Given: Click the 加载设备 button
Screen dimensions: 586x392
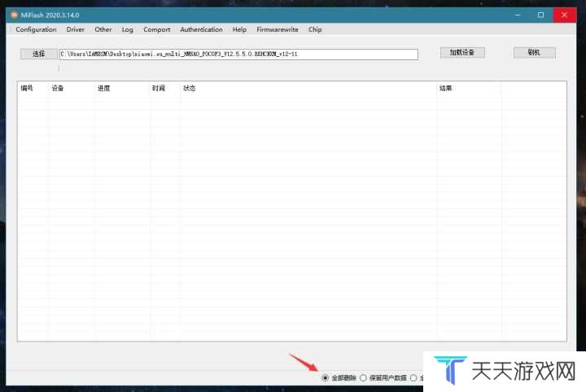Looking at the screenshot, I should (462, 53).
